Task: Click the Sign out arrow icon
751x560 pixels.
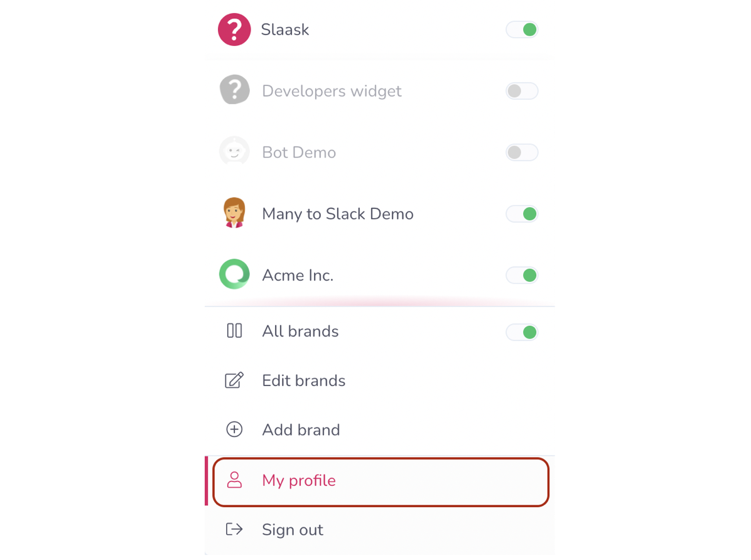Action: [234, 529]
